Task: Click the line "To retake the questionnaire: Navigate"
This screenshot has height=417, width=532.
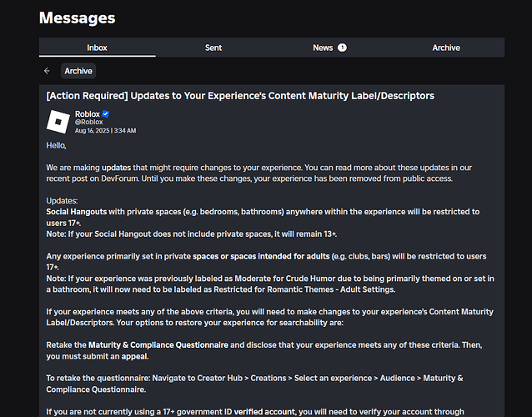Action: pyautogui.click(x=254, y=384)
